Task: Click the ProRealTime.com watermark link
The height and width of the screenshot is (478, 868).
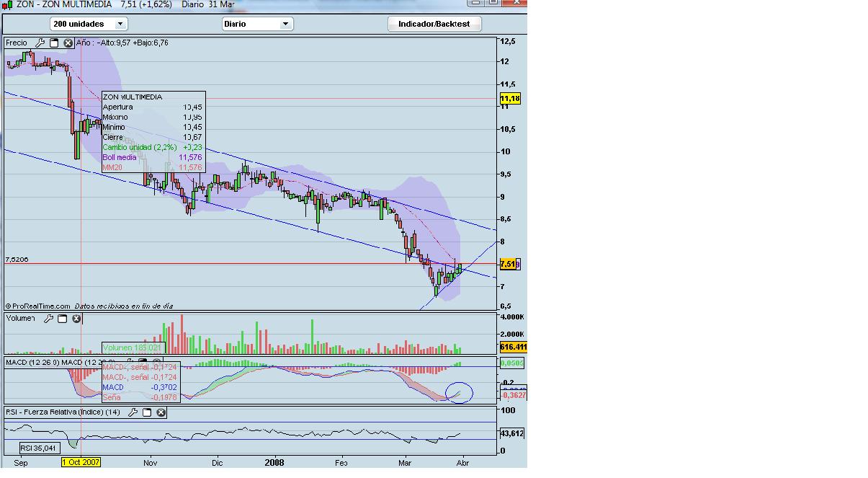Action: tap(38, 306)
